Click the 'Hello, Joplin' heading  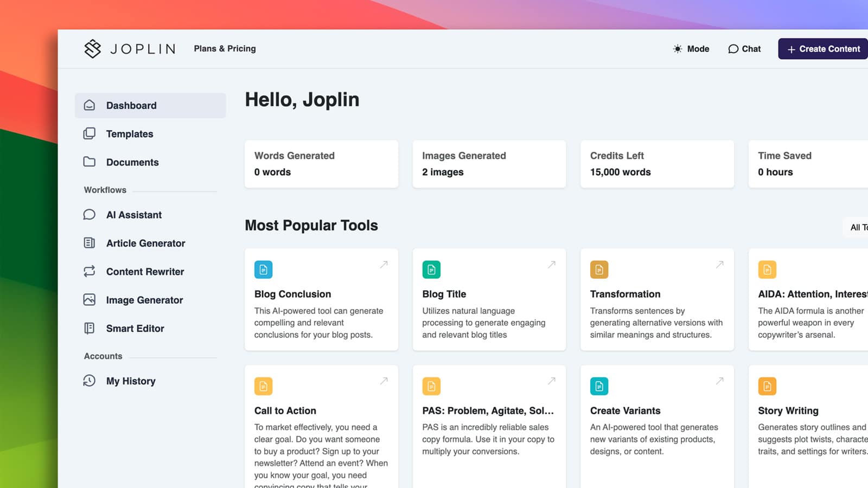[302, 100]
